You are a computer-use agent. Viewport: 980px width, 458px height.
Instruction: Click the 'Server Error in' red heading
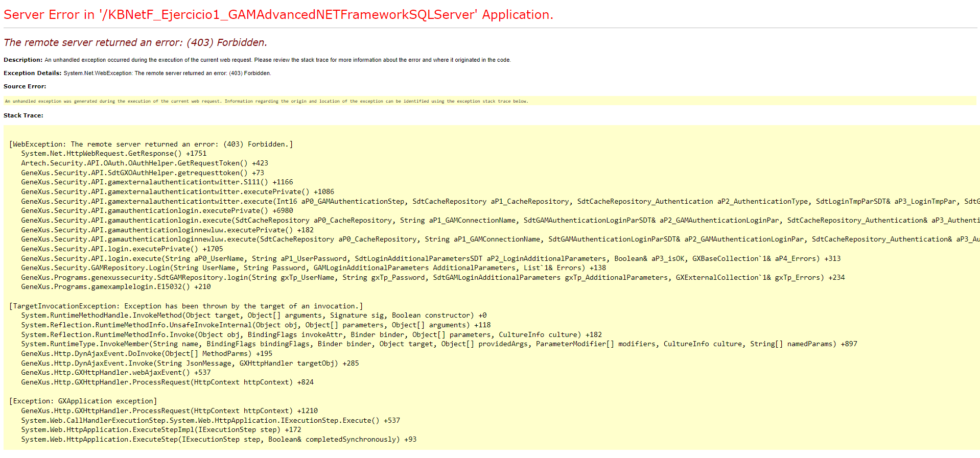coord(278,15)
